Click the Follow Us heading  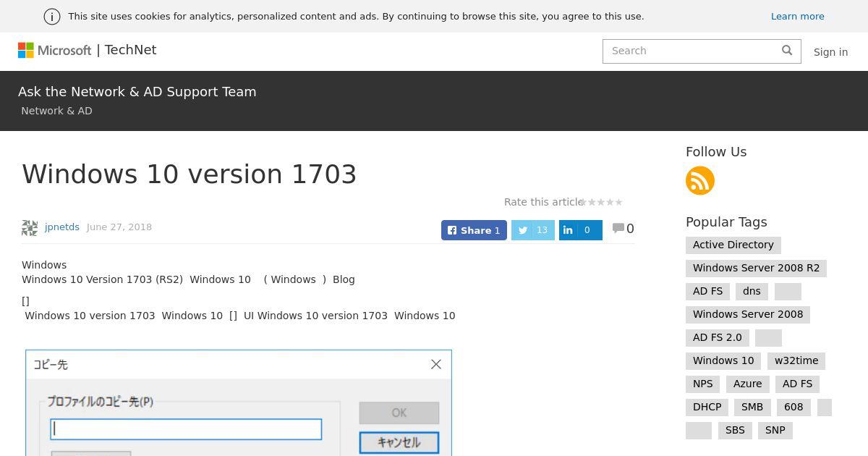click(x=716, y=152)
